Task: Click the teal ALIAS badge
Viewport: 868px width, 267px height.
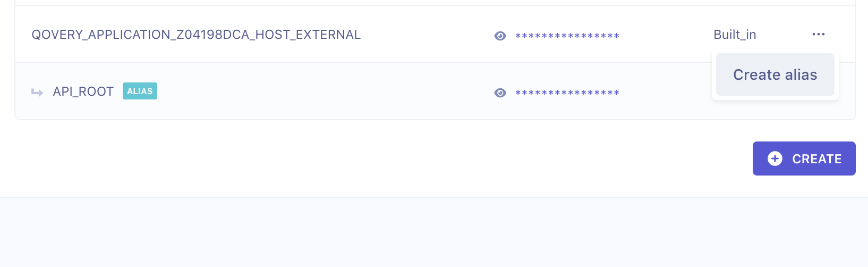Action: 140,91
